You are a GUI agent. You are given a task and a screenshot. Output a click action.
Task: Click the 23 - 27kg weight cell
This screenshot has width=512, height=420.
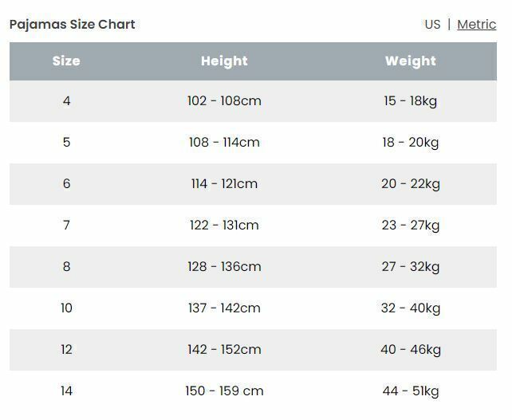coord(411,226)
